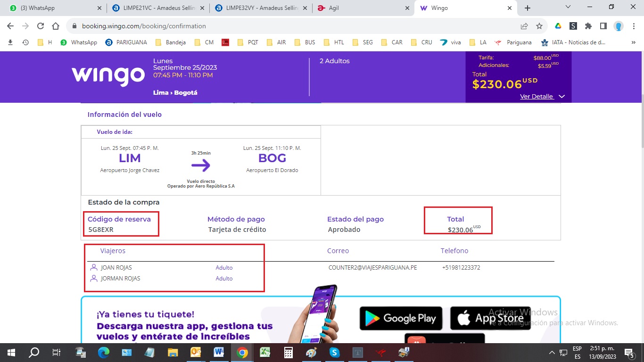Bookmark this page with the star icon
The width and height of the screenshot is (644, 362).
pyautogui.click(x=539, y=26)
